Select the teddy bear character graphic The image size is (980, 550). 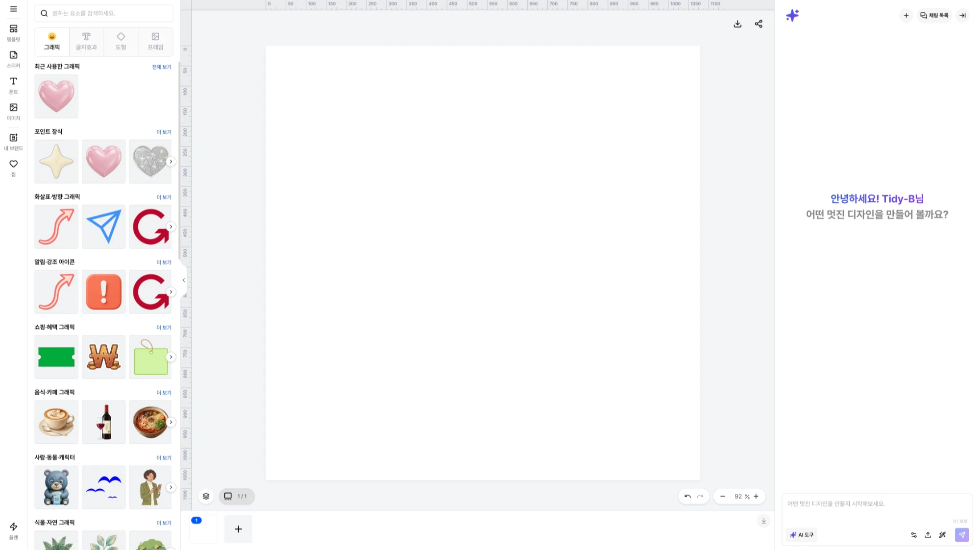point(56,487)
